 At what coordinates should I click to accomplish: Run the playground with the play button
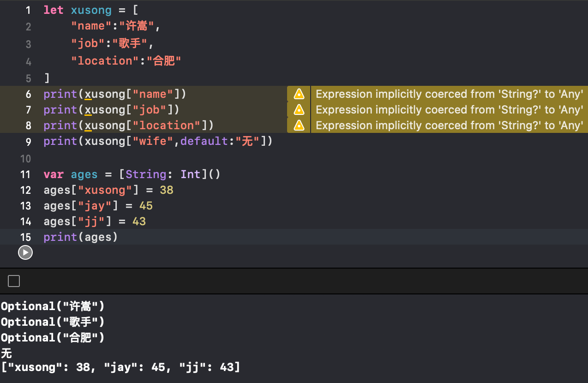(x=25, y=252)
